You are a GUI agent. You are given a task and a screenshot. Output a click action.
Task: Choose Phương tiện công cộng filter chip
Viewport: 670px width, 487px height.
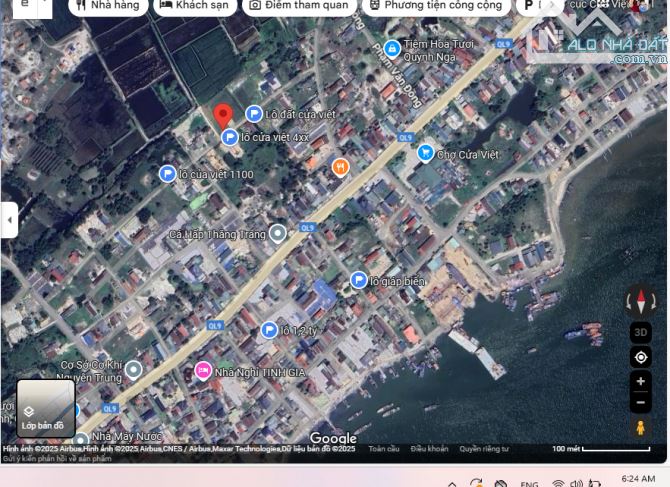tap(434, 5)
